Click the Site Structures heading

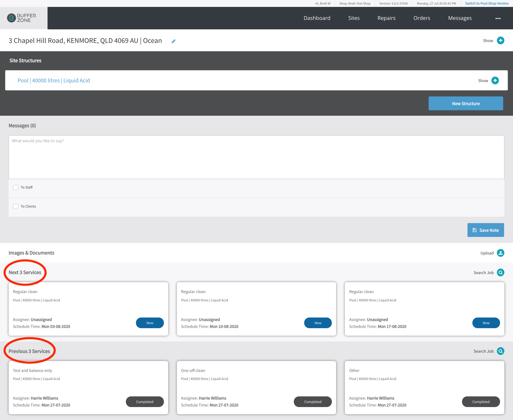(x=25, y=60)
